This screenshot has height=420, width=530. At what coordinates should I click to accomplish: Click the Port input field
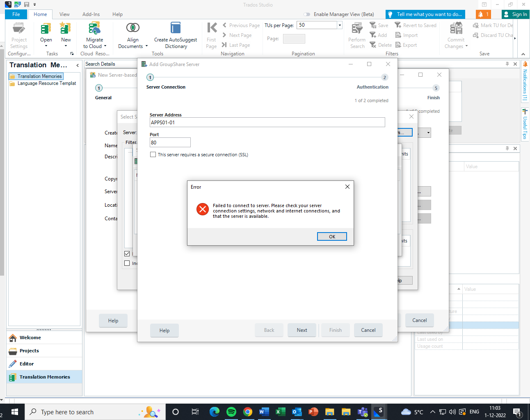170,142
